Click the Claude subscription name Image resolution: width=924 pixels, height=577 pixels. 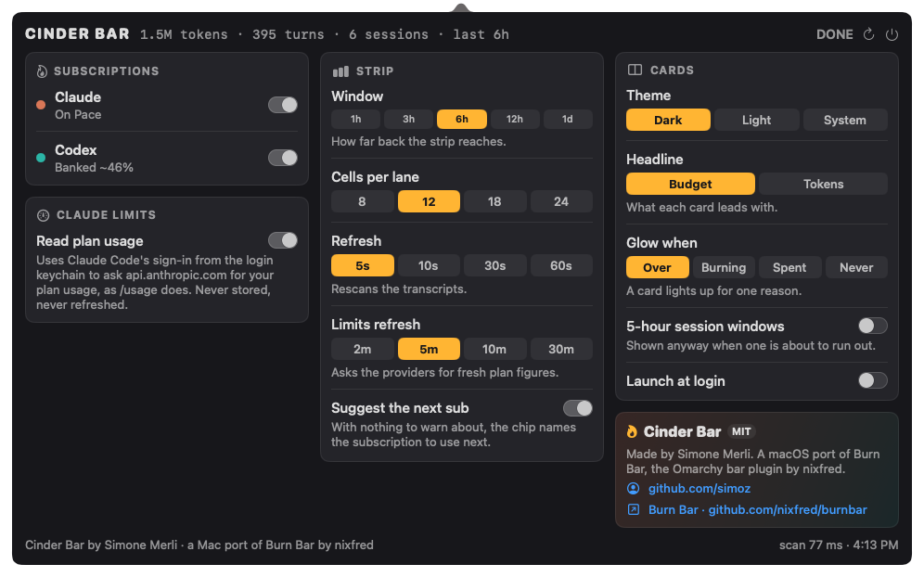(78, 97)
